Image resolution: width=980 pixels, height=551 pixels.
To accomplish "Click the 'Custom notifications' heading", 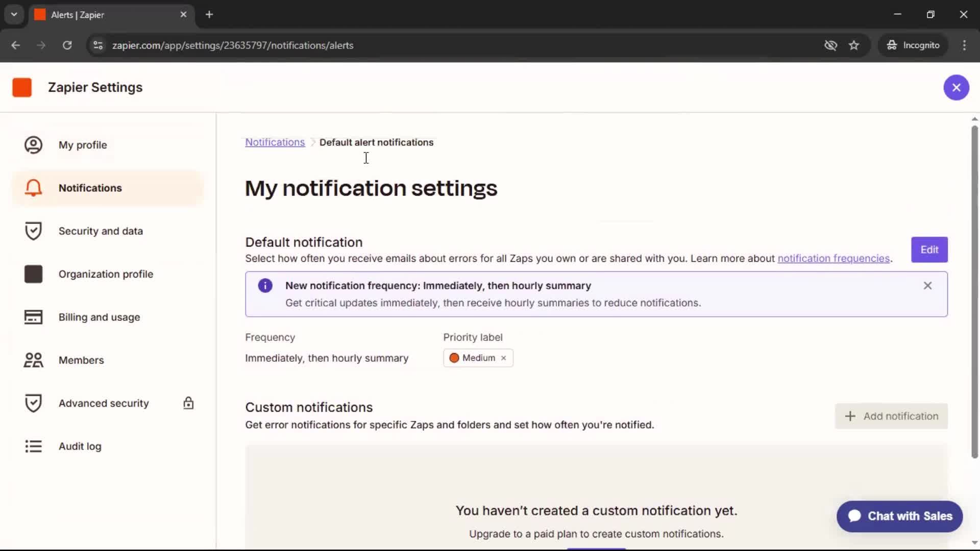I will (x=309, y=407).
